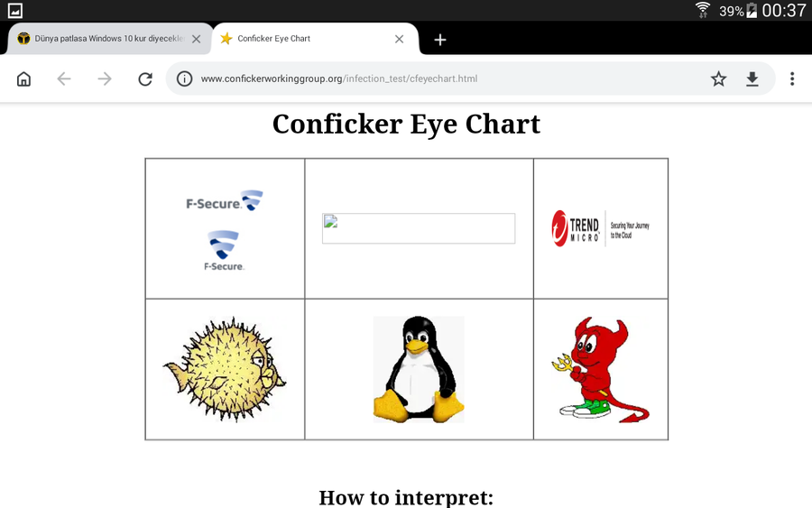
Task: Reload the Conficker Eye Chart page
Action: click(x=145, y=79)
